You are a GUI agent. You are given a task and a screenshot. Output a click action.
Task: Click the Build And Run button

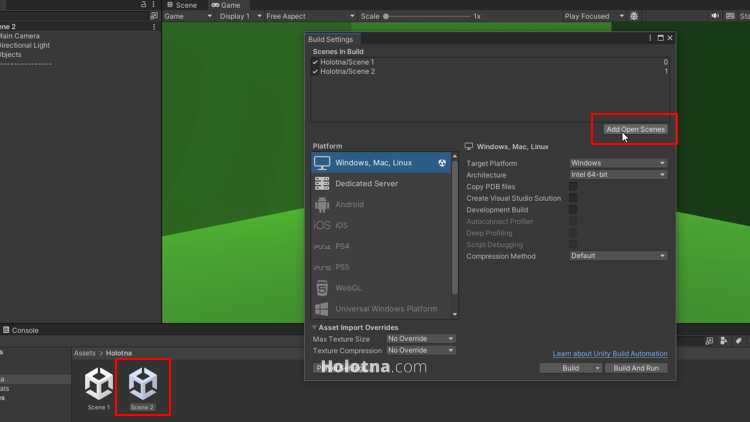636,368
